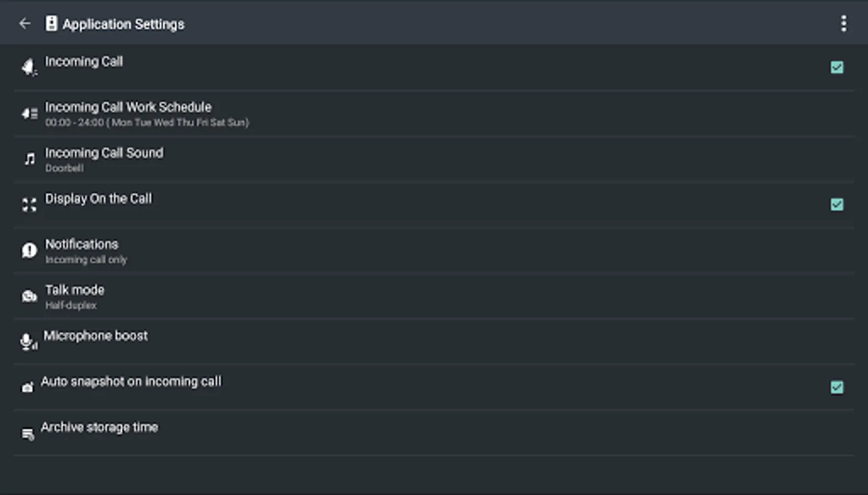Click the back arrow in header
Image resolution: width=868 pixels, height=495 pixels.
point(25,24)
